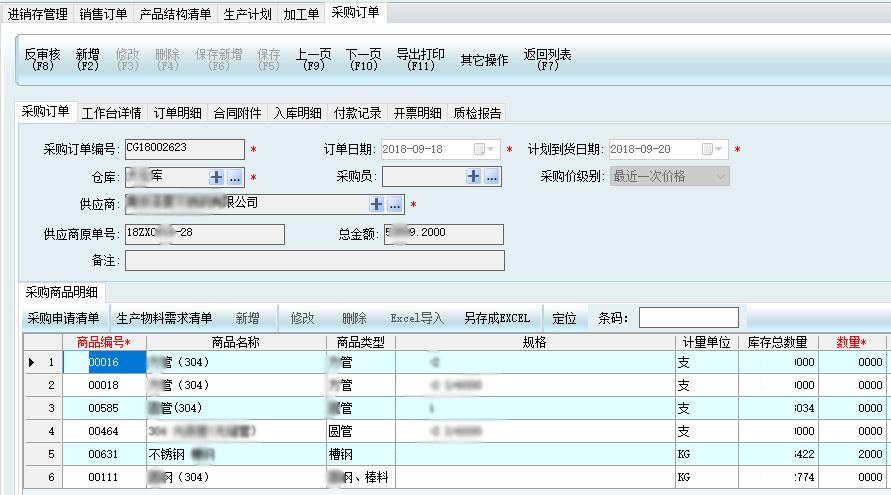Click 导出打印 (F11) button
This screenshot has width=891, height=495.
click(x=421, y=60)
